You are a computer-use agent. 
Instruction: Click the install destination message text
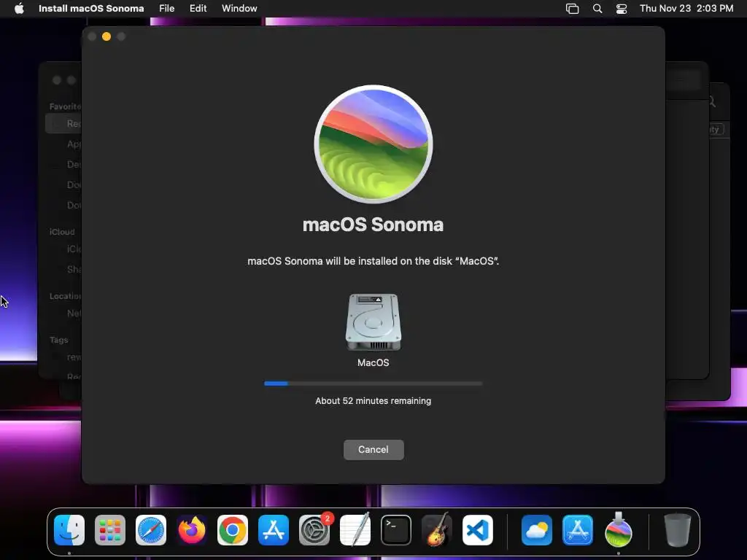coord(373,261)
